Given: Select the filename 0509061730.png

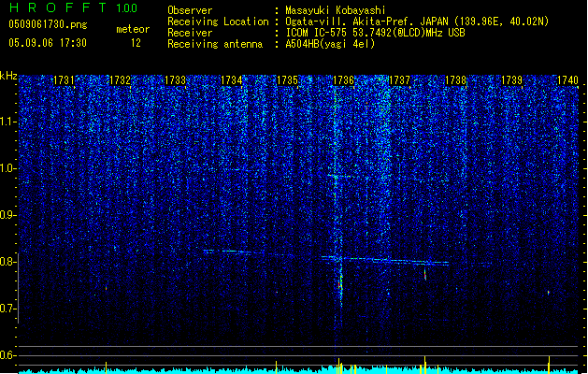Looking at the screenshot, I should [48, 24].
